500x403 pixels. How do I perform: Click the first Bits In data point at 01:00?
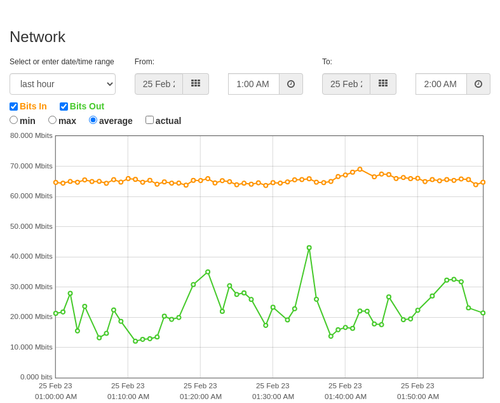56,182
